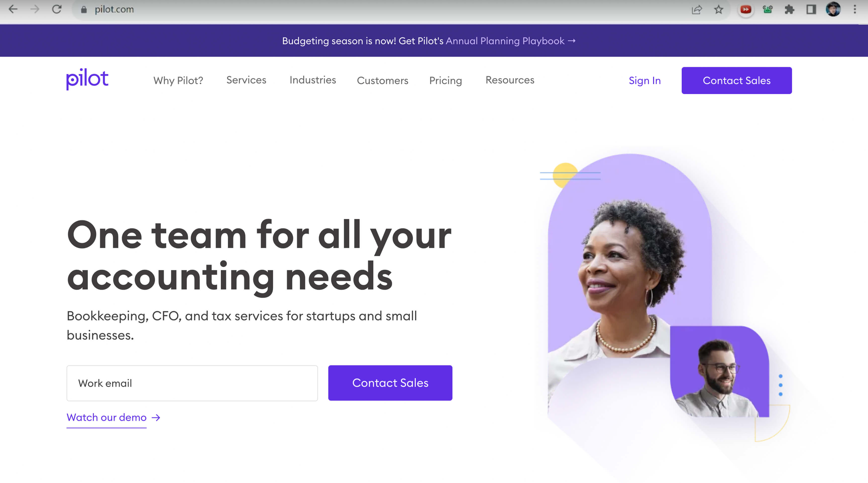
Task: Click the pilot logo
Action: pos(87,80)
